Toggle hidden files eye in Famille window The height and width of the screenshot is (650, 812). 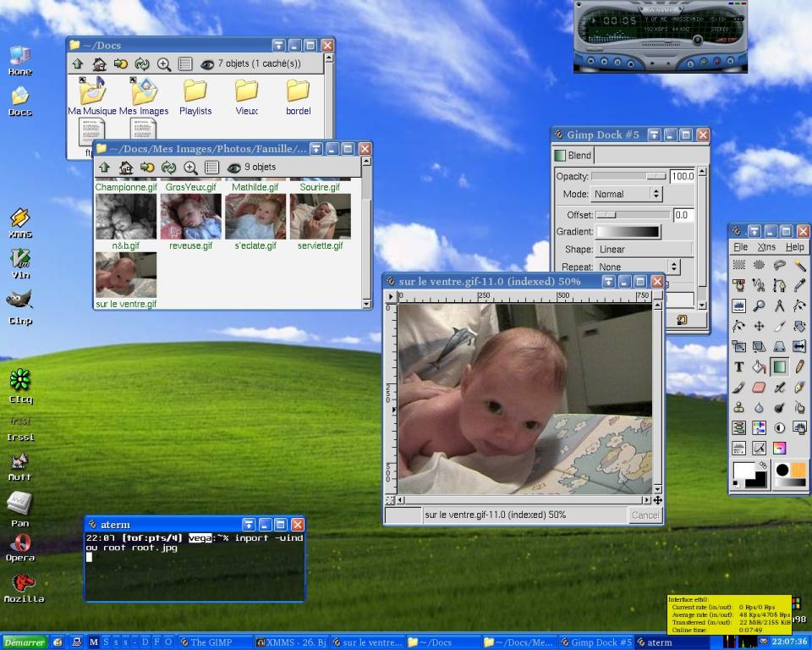pos(234,168)
